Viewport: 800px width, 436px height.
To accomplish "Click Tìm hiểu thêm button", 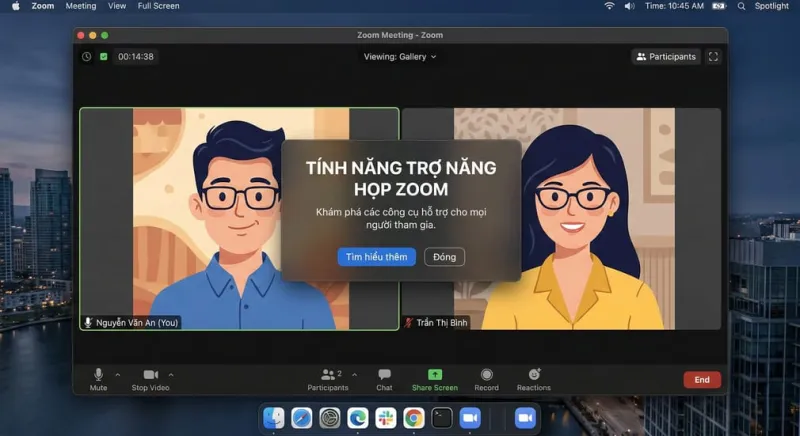I will click(377, 257).
